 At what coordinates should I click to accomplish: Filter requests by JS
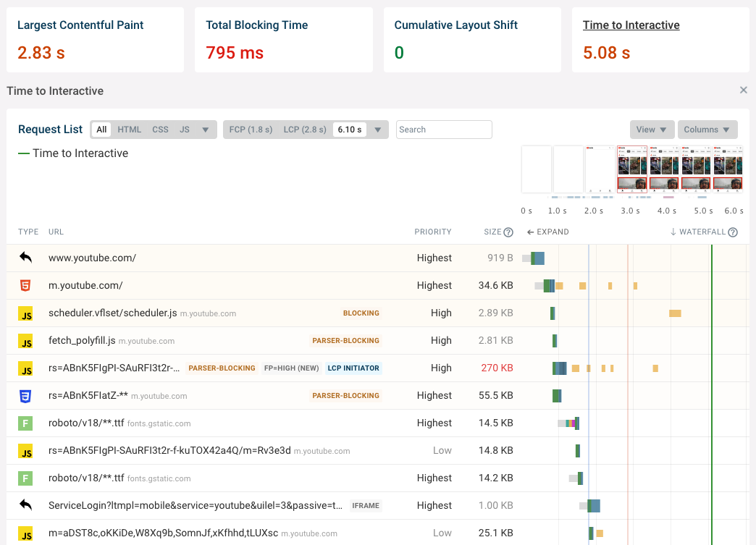(x=185, y=130)
